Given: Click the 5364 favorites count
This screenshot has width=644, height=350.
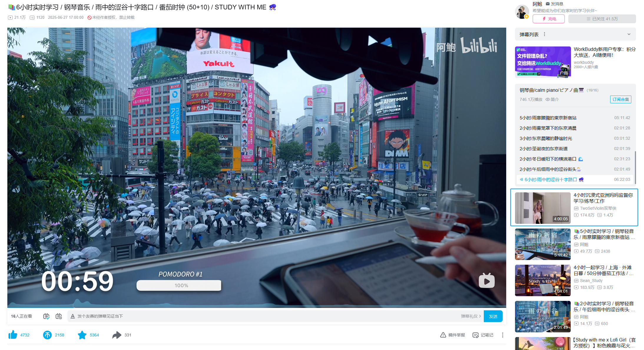Looking at the screenshot, I should [x=94, y=335].
